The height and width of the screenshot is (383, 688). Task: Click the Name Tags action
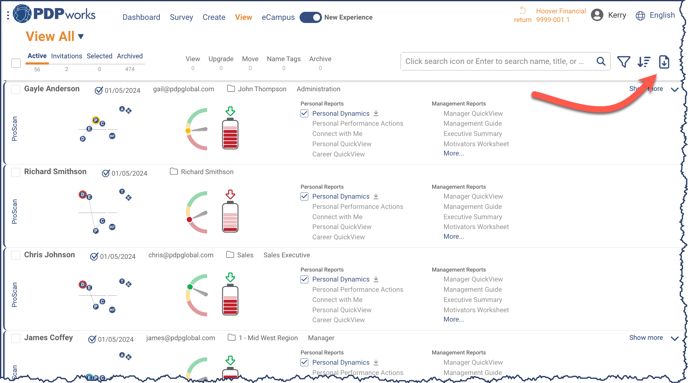tap(283, 59)
